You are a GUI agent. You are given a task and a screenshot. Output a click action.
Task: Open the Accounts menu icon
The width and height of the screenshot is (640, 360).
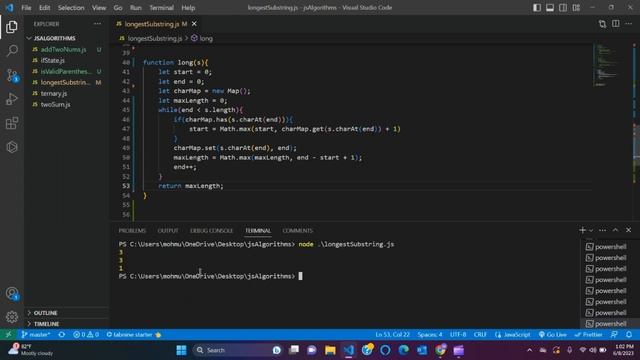12,293
